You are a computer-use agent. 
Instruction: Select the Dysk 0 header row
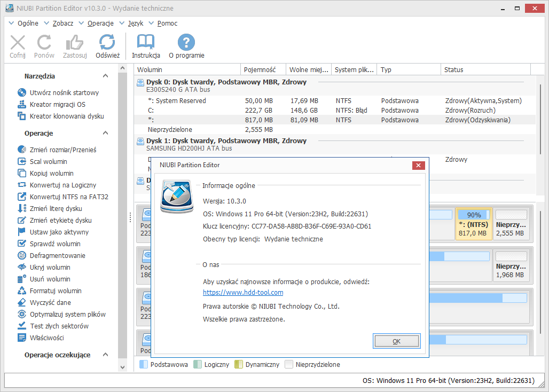click(x=335, y=85)
